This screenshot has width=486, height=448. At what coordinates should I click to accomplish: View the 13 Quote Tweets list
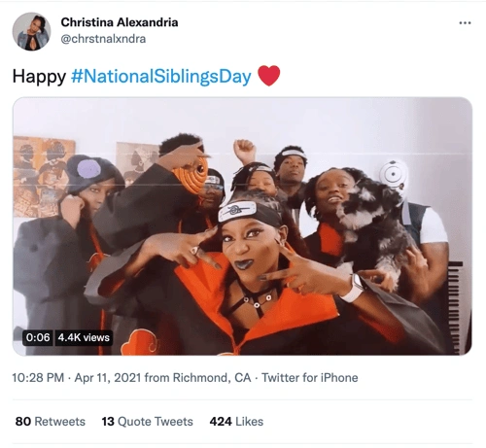[148, 422]
